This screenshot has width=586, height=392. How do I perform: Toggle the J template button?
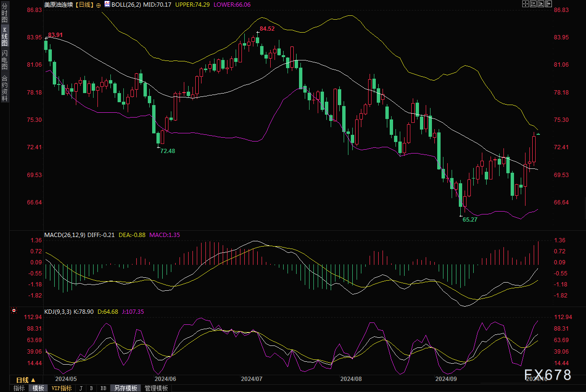(81, 388)
